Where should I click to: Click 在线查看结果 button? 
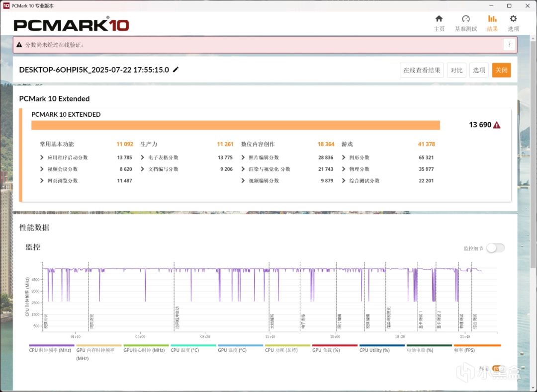(x=422, y=70)
